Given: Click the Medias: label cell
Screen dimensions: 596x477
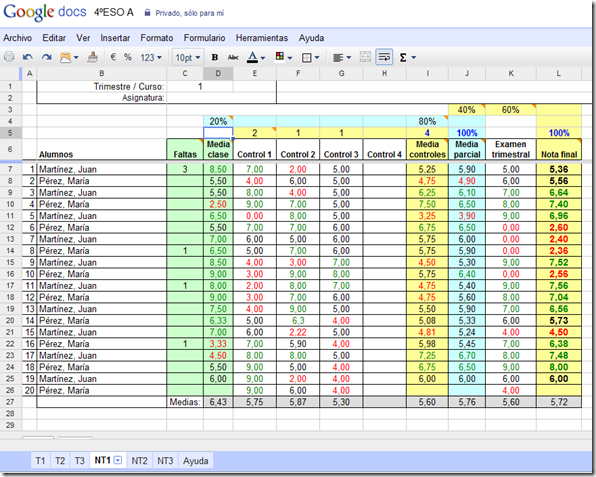Looking at the screenshot, I should [x=185, y=402].
